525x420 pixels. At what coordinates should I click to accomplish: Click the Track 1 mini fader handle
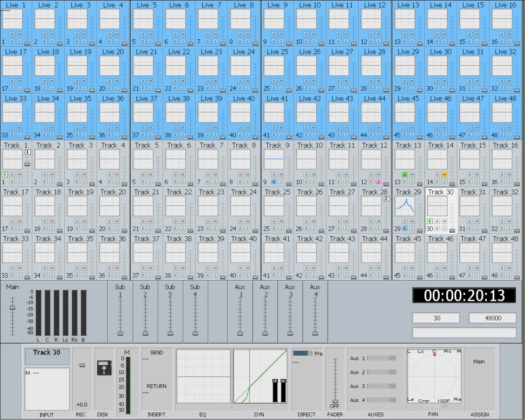click(27, 164)
